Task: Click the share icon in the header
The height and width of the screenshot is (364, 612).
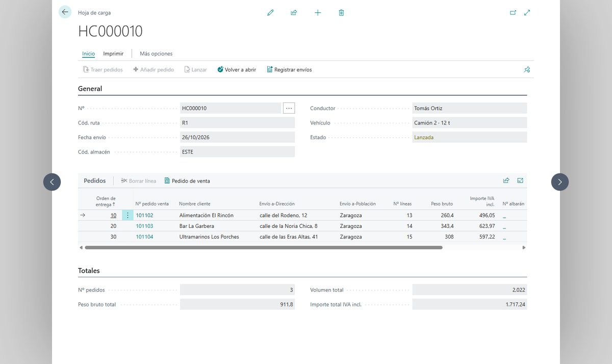Action: [294, 13]
